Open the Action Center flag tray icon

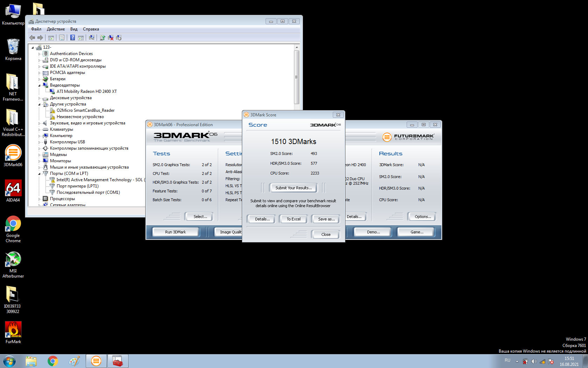[x=551, y=361]
